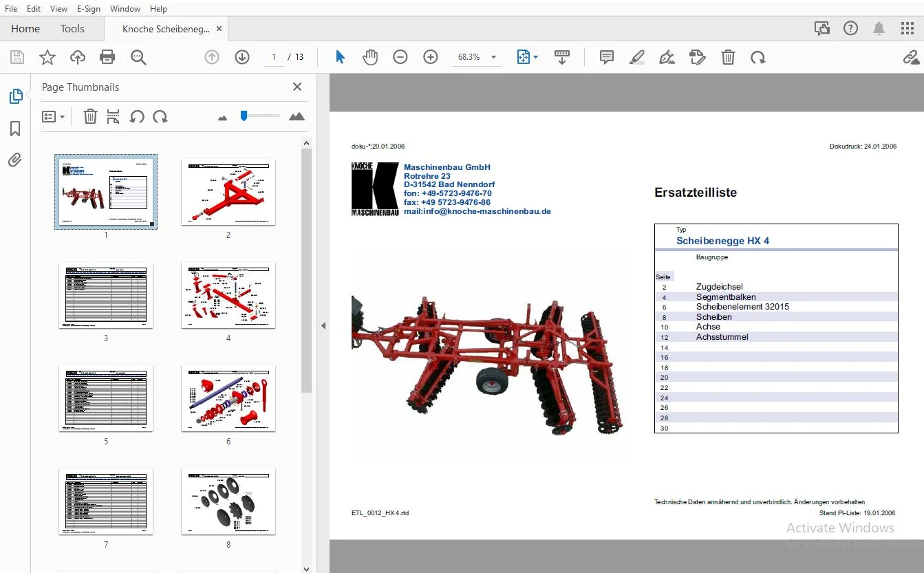Click the Print icon

(107, 57)
